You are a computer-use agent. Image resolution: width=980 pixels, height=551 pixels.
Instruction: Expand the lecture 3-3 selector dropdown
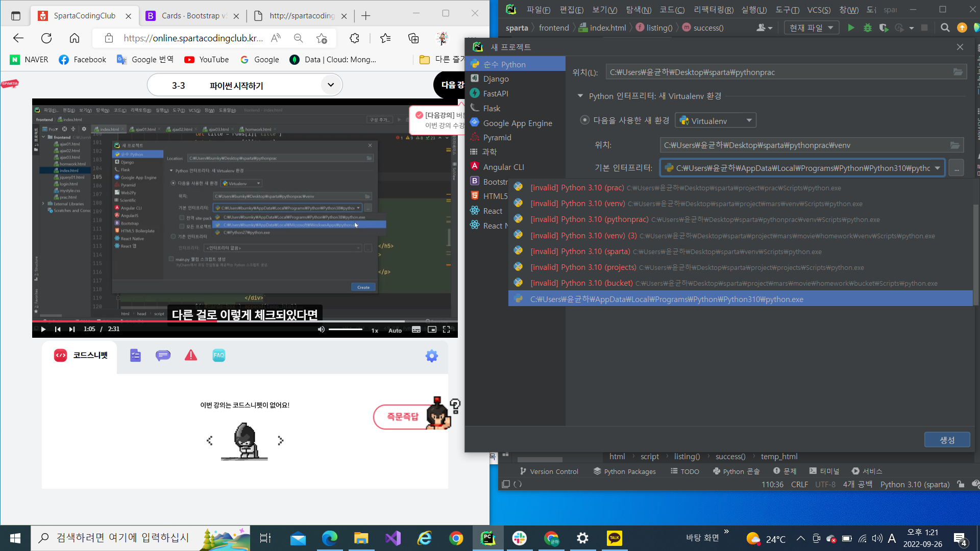tap(331, 85)
